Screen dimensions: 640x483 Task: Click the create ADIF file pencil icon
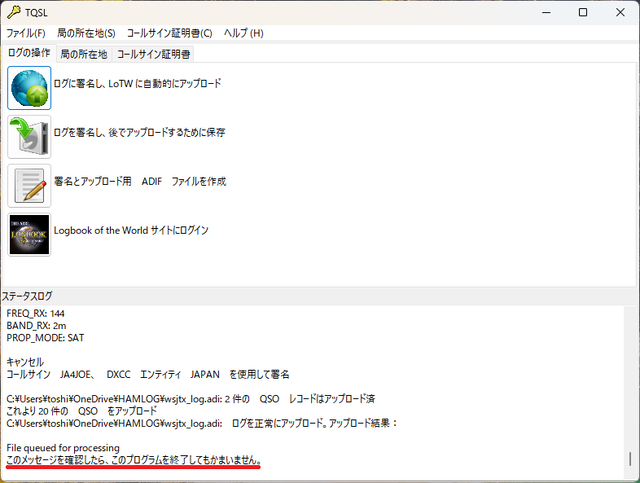coord(29,186)
